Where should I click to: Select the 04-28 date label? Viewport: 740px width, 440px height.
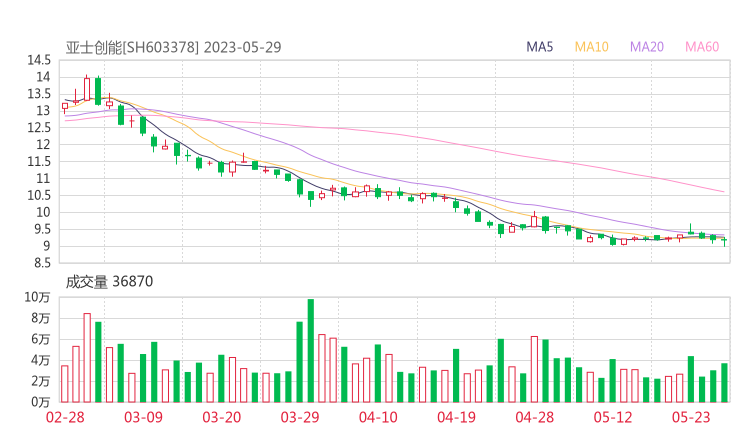tap(535, 417)
